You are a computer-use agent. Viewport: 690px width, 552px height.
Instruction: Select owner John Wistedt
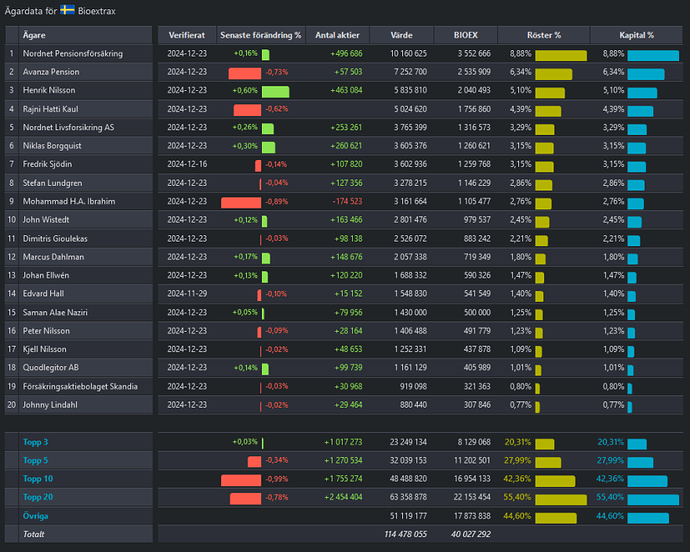point(46,220)
